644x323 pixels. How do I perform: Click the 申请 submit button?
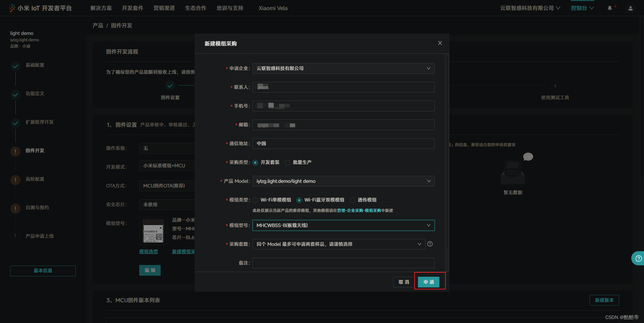click(429, 282)
